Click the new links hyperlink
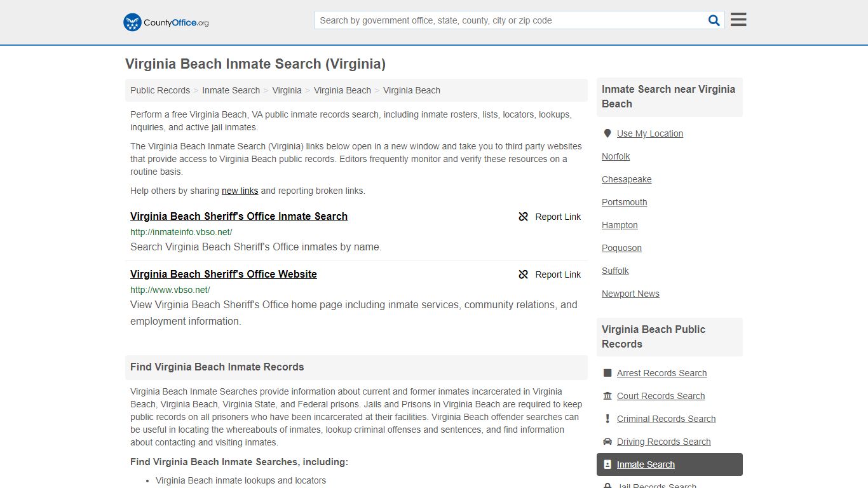The width and height of the screenshot is (868, 488). click(240, 191)
